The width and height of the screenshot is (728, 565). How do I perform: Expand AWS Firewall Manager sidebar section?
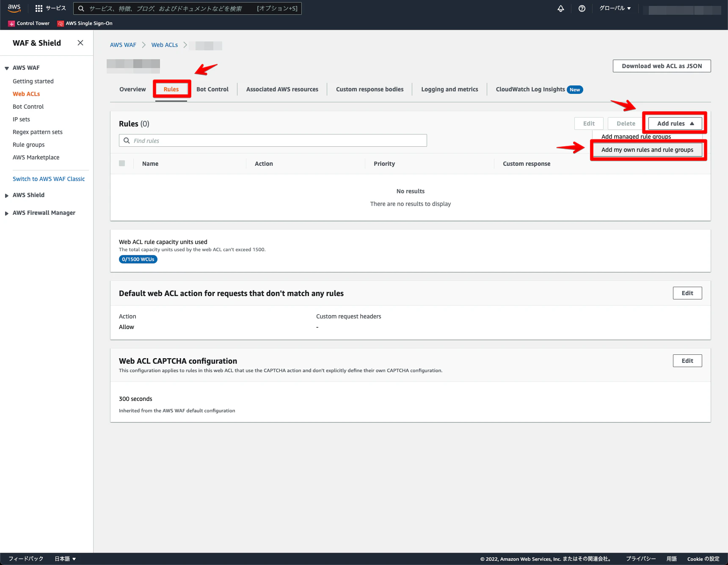pos(7,213)
